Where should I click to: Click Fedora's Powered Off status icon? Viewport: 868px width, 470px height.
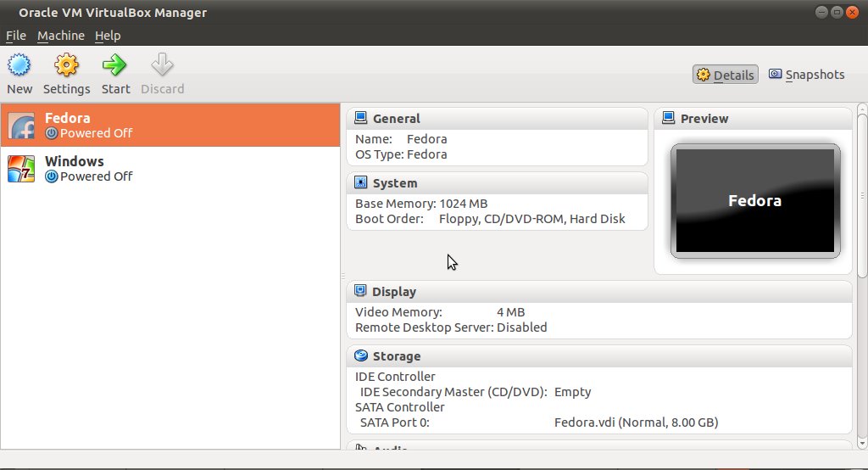[52, 133]
